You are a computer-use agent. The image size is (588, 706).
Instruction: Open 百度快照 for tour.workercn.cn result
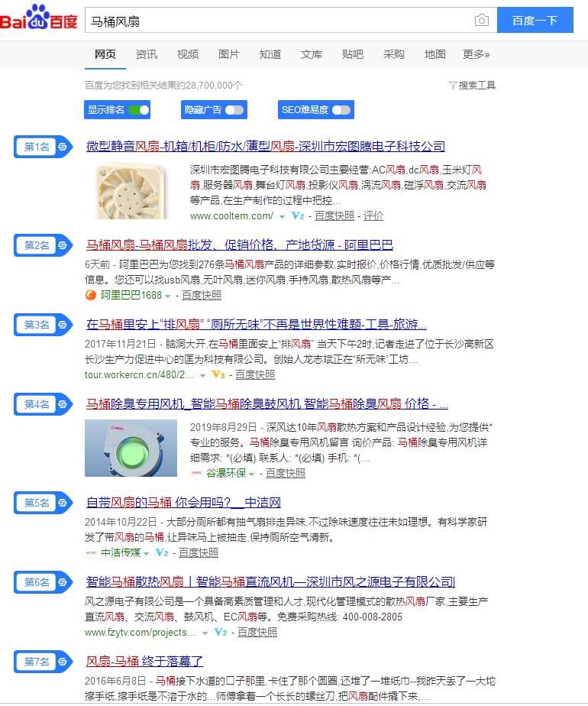(x=255, y=374)
